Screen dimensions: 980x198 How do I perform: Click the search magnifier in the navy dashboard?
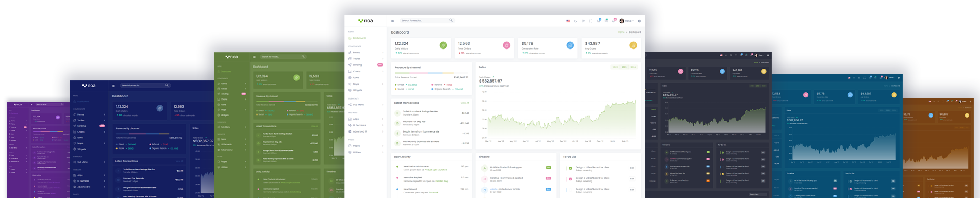[x=167, y=85]
